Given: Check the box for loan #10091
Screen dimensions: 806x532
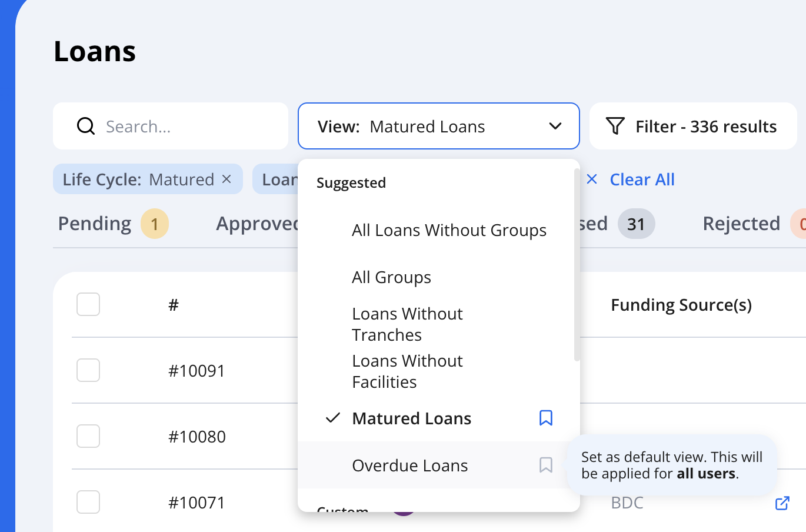Looking at the screenshot, I should [x=88, y=370].
